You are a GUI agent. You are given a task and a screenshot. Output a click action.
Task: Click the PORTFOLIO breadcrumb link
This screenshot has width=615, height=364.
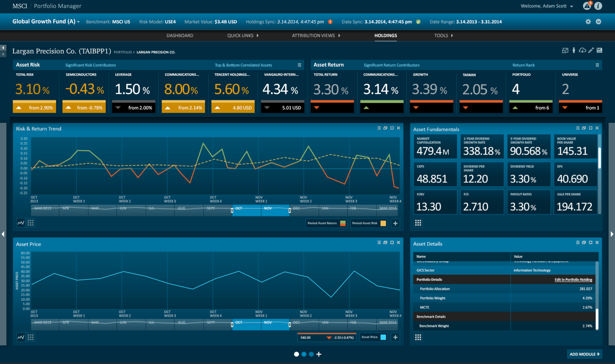pyautogui.click(x=123, y=52)
